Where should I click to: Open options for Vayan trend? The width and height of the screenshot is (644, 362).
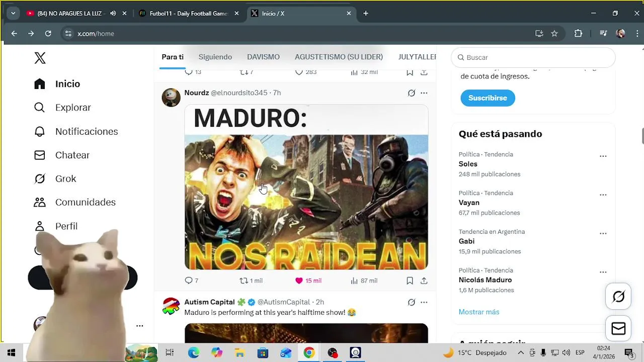(603, 195)
